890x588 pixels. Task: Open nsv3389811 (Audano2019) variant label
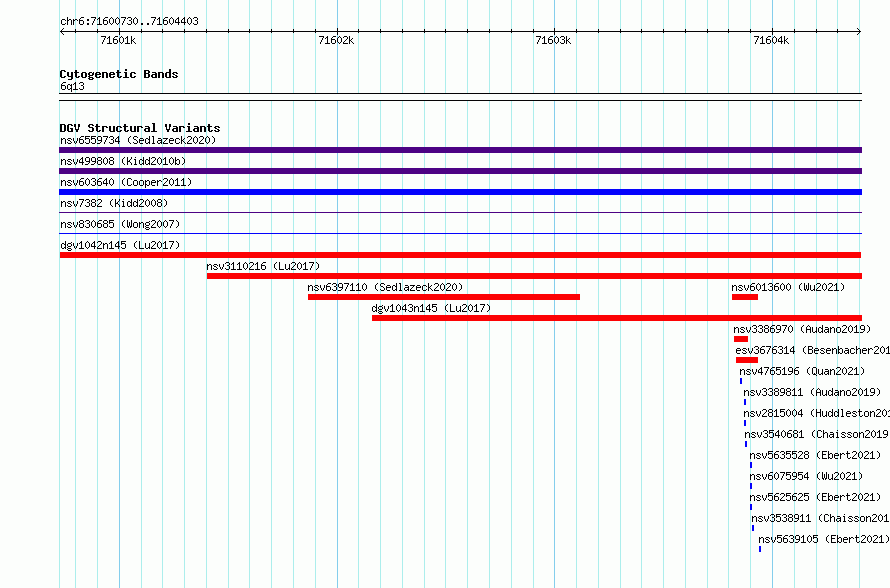812,392
